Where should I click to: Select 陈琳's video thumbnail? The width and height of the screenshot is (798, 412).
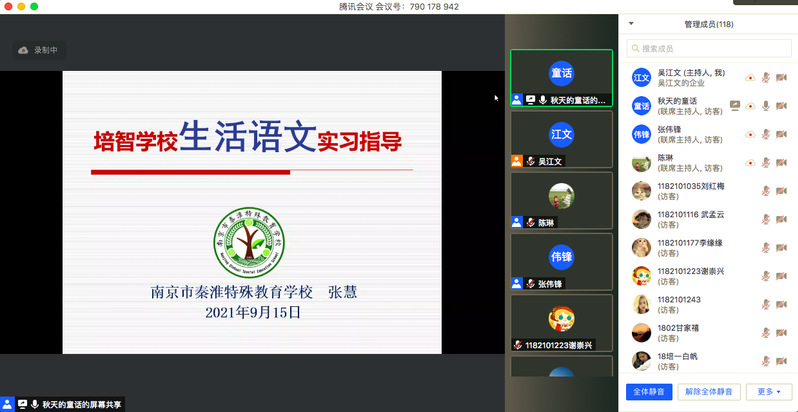pos(561,200)
